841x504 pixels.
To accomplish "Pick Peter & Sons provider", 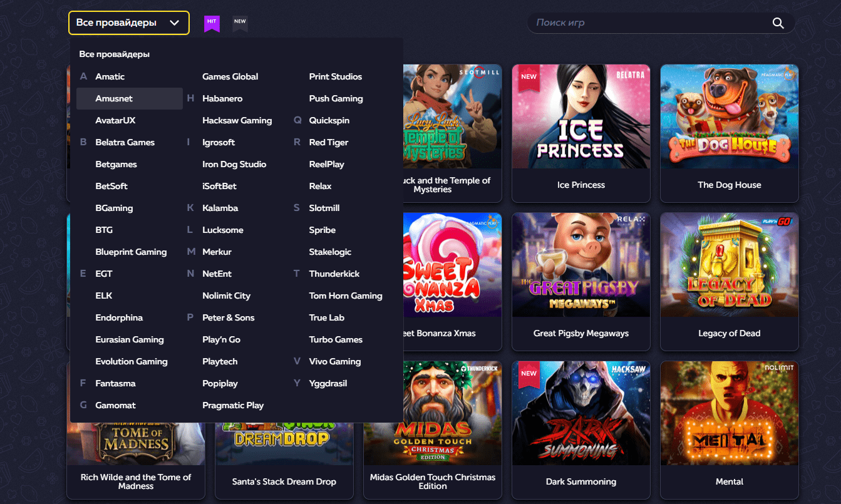I will pyautogui.click(x=229, y=317).
